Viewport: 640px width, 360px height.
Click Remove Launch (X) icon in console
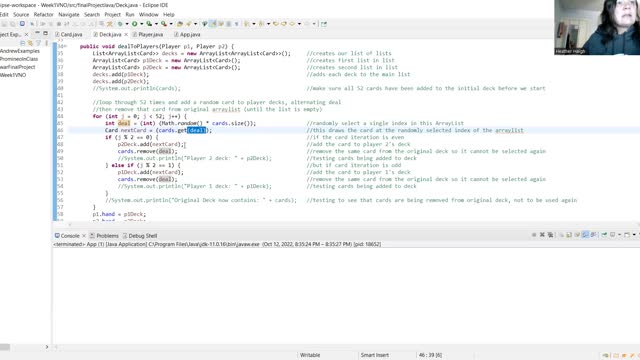click(542, 235)
